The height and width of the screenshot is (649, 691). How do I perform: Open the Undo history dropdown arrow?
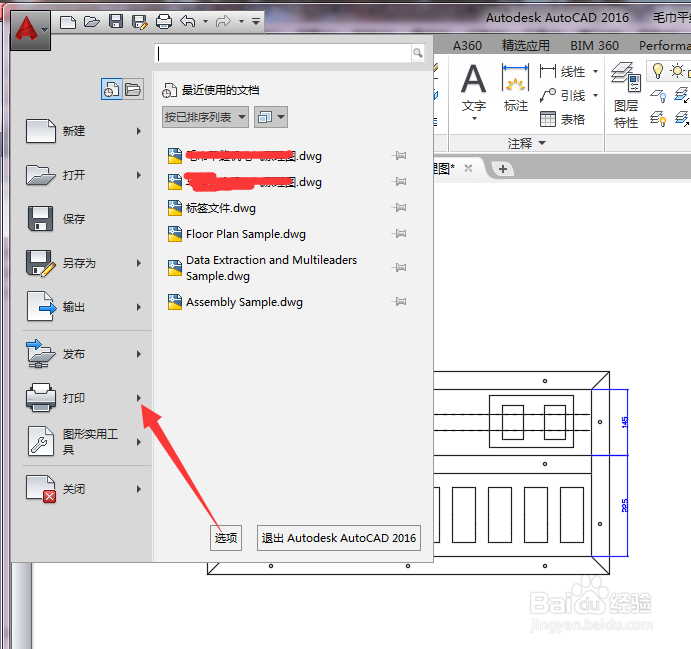(205, 21)
